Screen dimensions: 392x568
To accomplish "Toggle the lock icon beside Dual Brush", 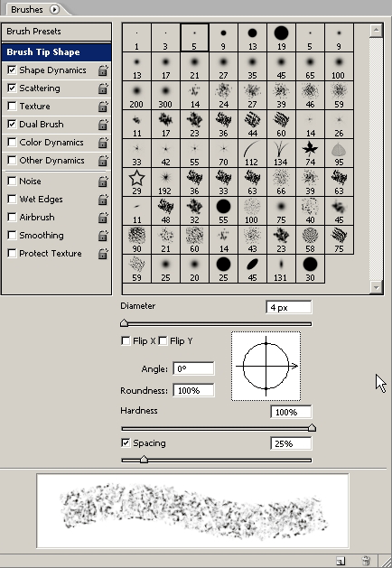I will click(103, 125).
